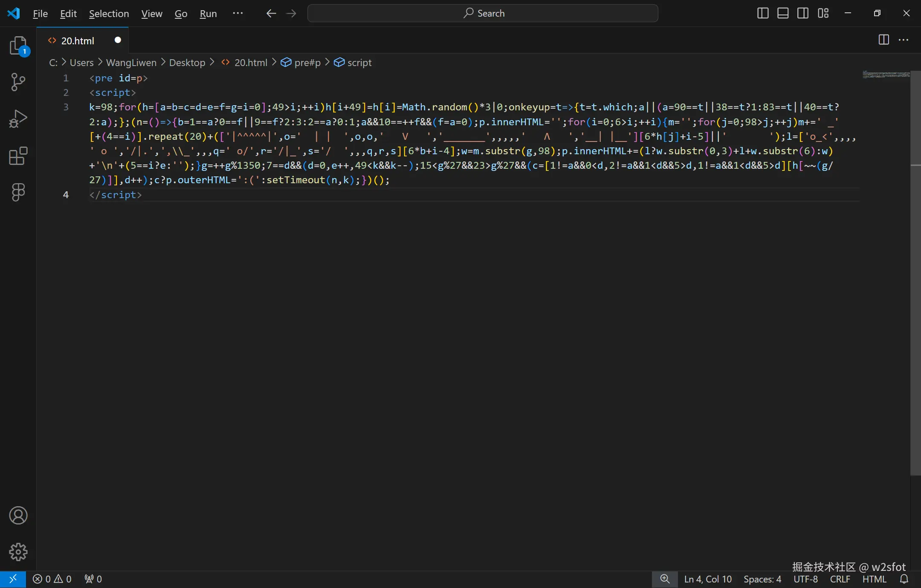Expand the title bar overflow menu ellipsis
This screenshot has width=921, height=588.
237,13
